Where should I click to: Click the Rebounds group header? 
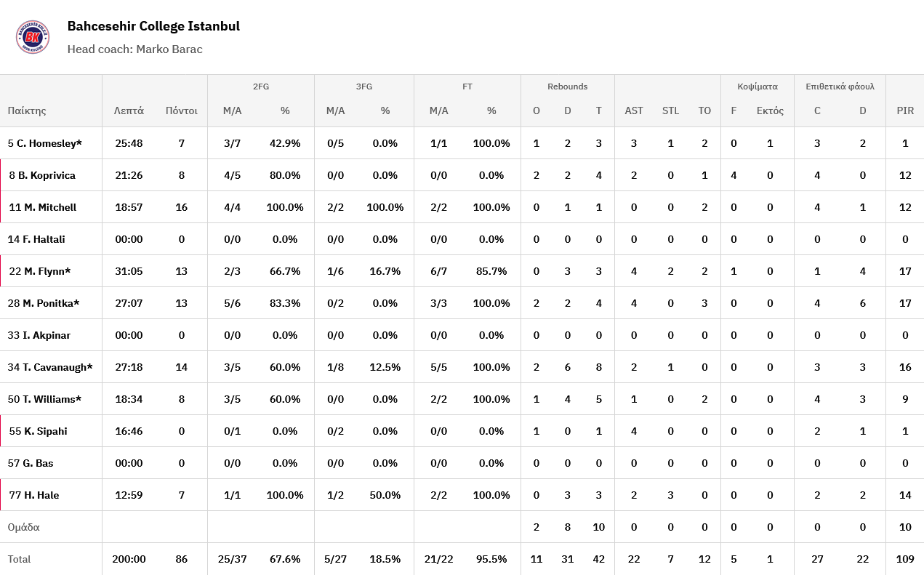(567, 87)
